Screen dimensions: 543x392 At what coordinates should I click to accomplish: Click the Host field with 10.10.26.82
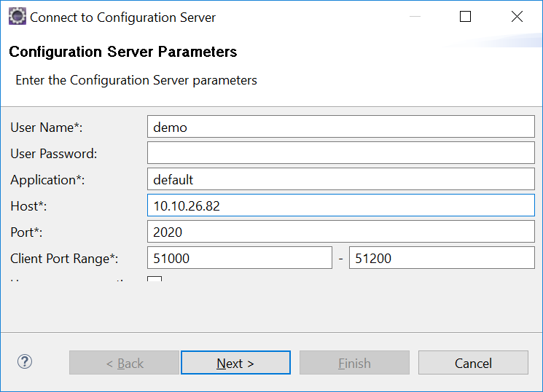[340, 205]
